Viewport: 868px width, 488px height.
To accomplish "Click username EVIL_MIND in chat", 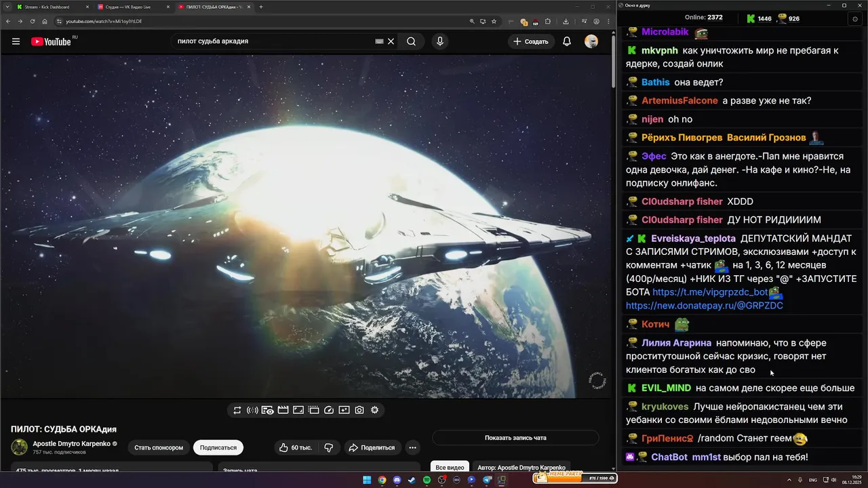I will click(666, 388).
